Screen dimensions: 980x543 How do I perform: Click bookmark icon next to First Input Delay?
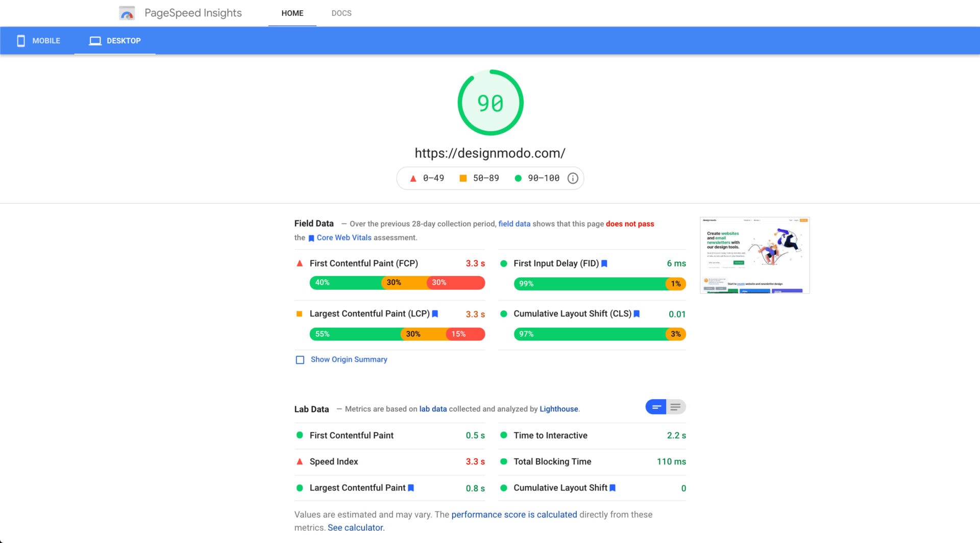(x=604, y=264)
